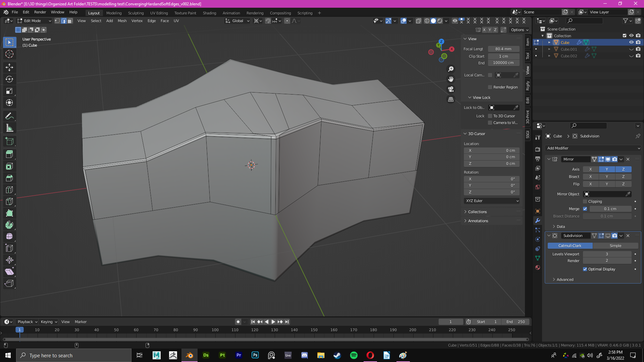The width and height of the screenshot is (644, 362).
Task: Select the Cursor tool in left toolbar
Action: (9, 54)
